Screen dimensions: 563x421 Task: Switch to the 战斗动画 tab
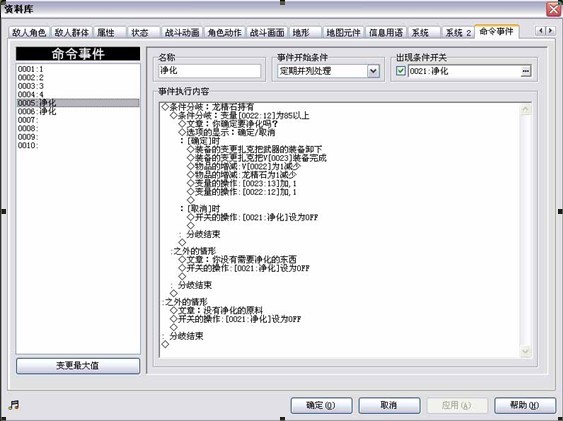coord(182,33)
